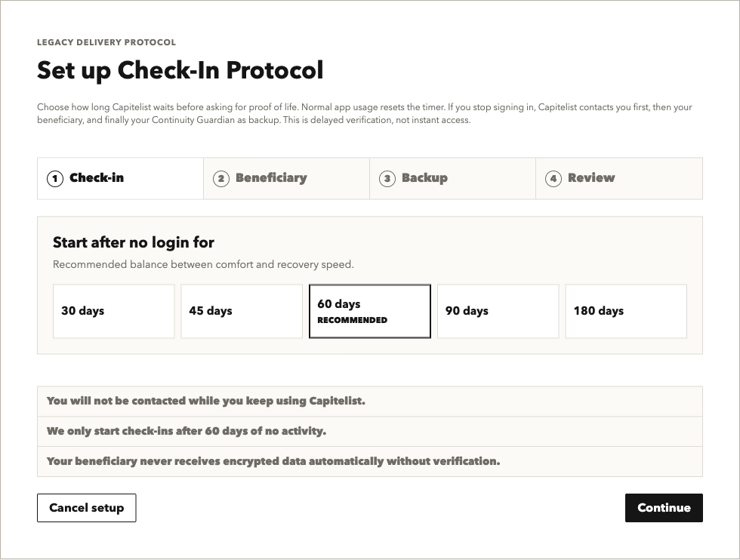Click the step 2 number icon
The image size is (740, 560).
220,179
